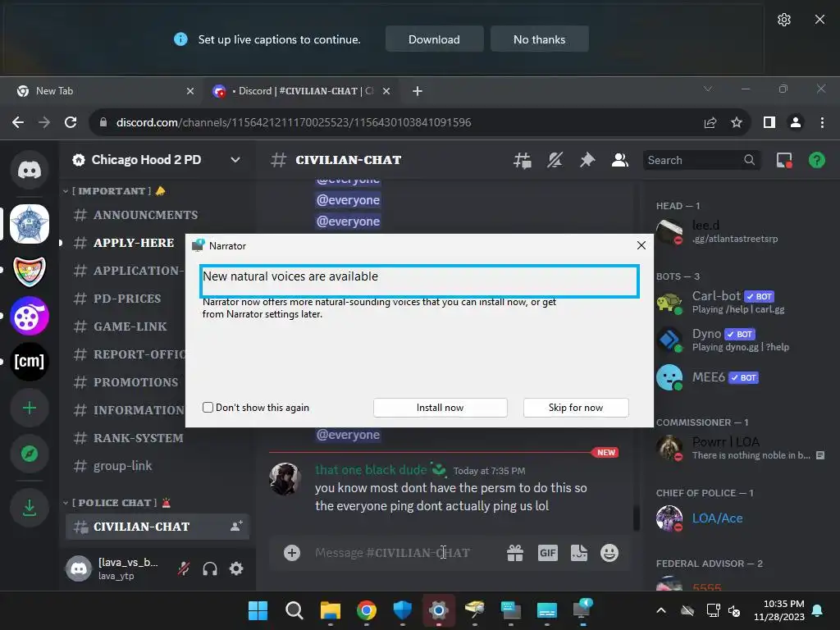Viewport: 840px width, 630px height.
Task: Click username that one black dude
Action: pyautogui.click(x=371, y=470)
